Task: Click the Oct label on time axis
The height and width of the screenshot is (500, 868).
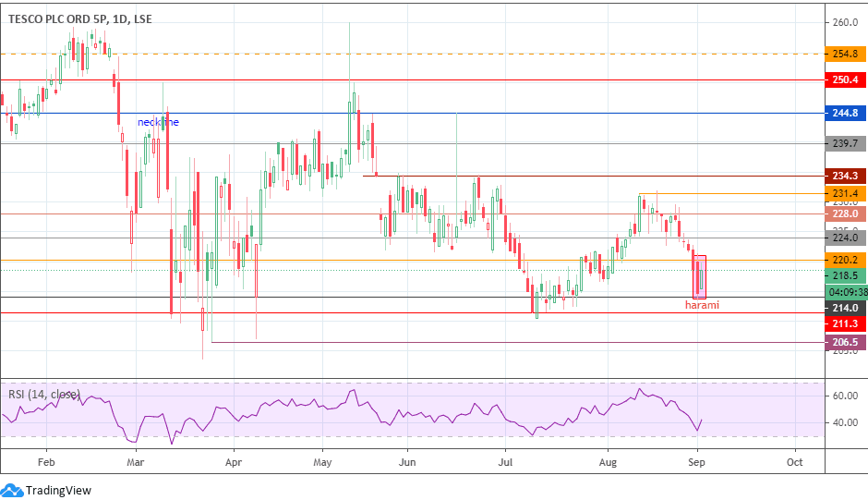Action: click(x=795, y=462)
